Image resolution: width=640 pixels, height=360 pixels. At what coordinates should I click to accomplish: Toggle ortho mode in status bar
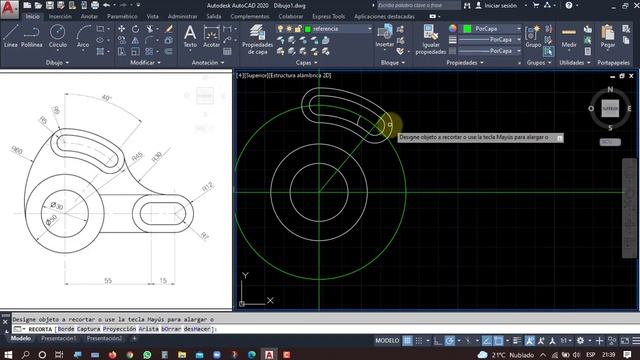[x=438, y=341]
